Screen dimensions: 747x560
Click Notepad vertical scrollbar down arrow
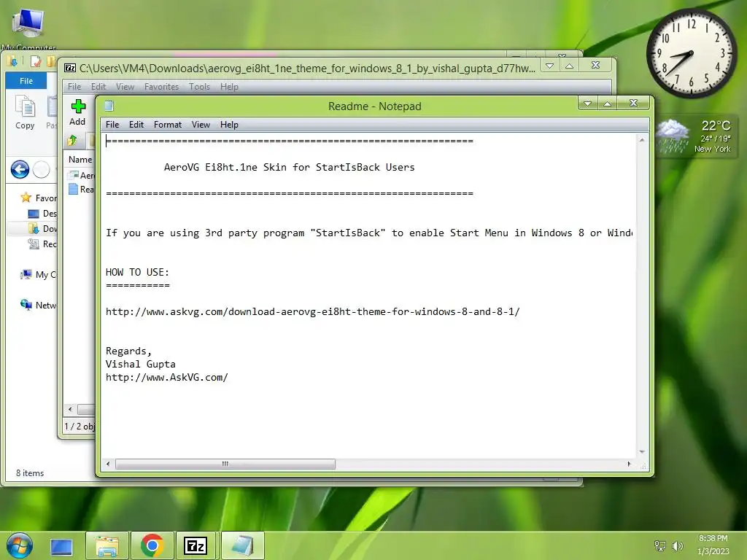pos(642,452)
